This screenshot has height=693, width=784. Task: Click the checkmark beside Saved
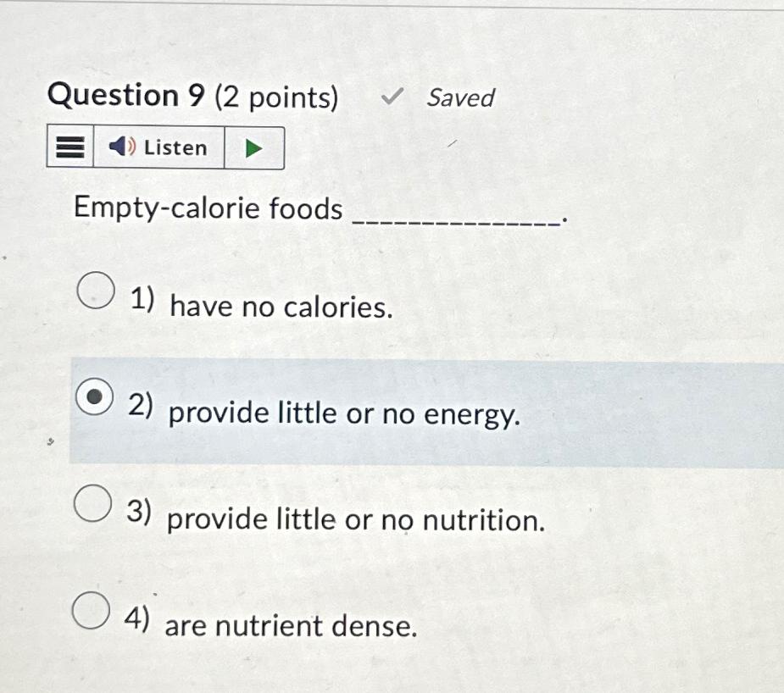[392, 96]
